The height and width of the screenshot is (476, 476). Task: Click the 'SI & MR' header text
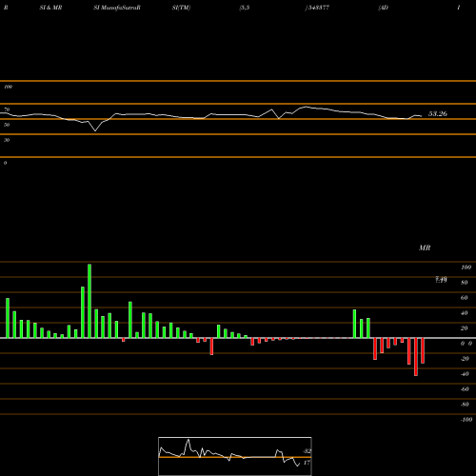[x=50, y=8]
